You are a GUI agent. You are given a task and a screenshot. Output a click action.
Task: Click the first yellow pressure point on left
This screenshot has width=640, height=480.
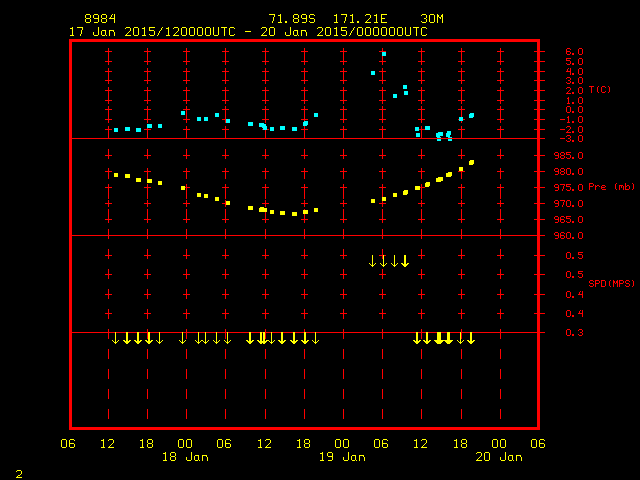(x=116, y=175)
